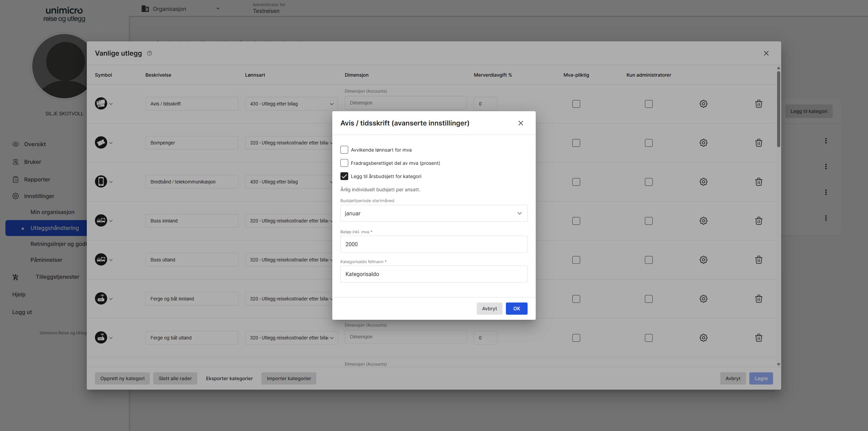Screen dimensions: 868x431
Task: Click the Organisasjon building icon
Action: point(145,9)
